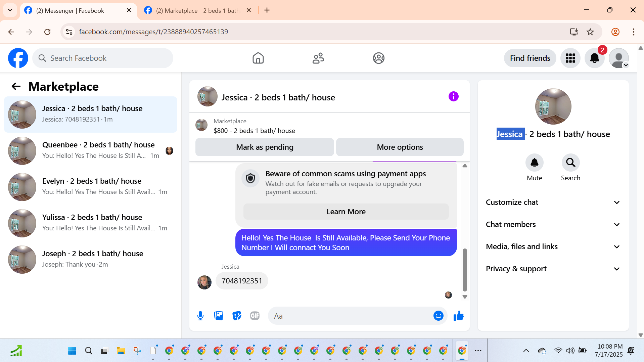This screenshot has height=362, width=644.
Task: Open the notifications bell
Action: tap(594, 58)
